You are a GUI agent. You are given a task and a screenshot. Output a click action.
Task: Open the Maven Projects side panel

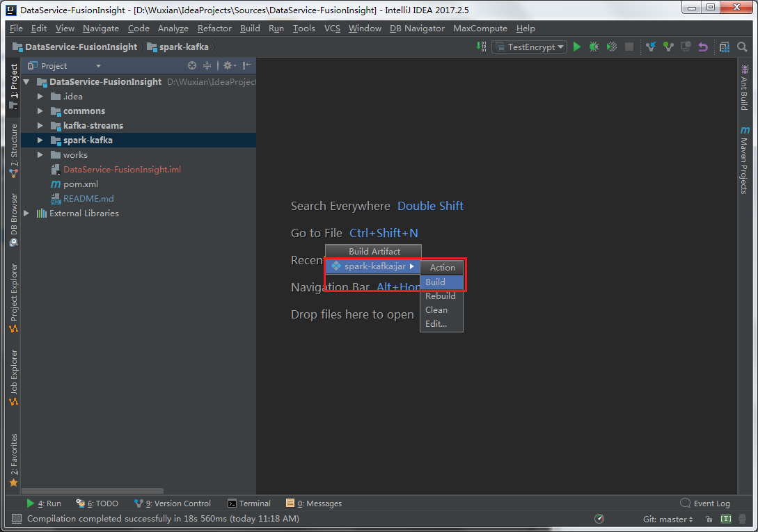[745, 160]
